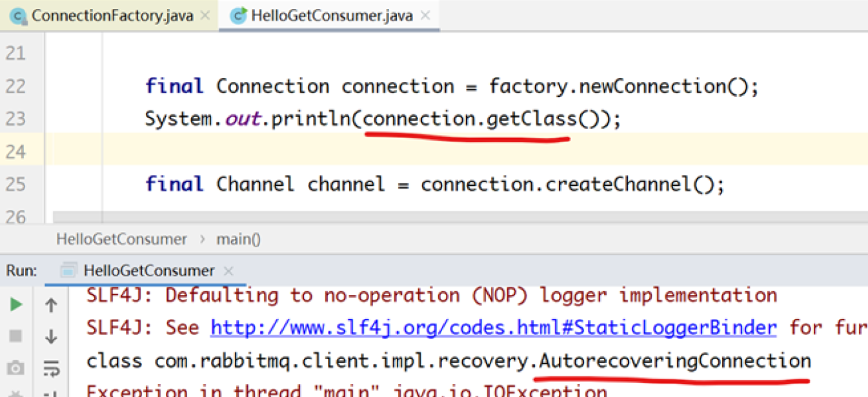The height and width of the screenshot is (397, 868).
Task: Click the class icon on HelloGetConsumer.java tab
Action: point(239,16)
